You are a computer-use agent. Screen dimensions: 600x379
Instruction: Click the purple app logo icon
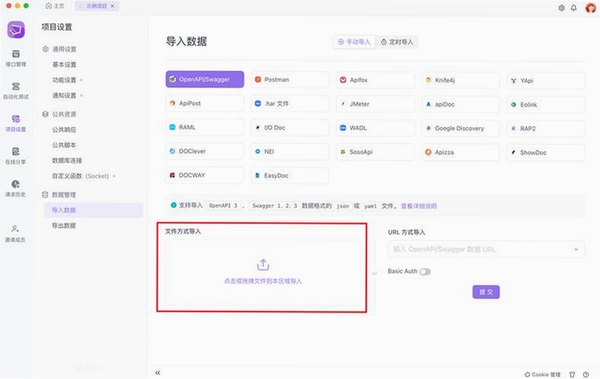click(x=16, y=29)
